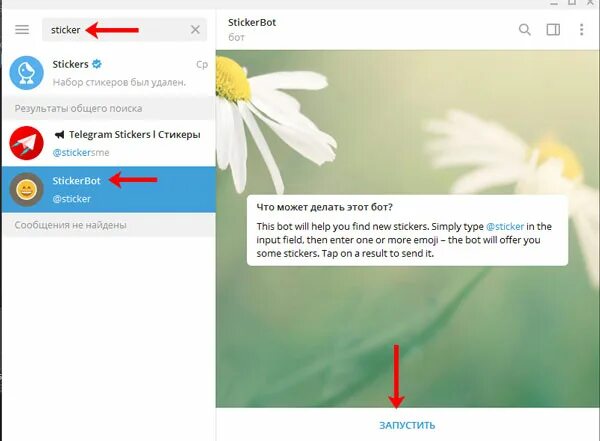Click the red paper plane channel avatar
600x441 pixels.
tap(26, 143)
